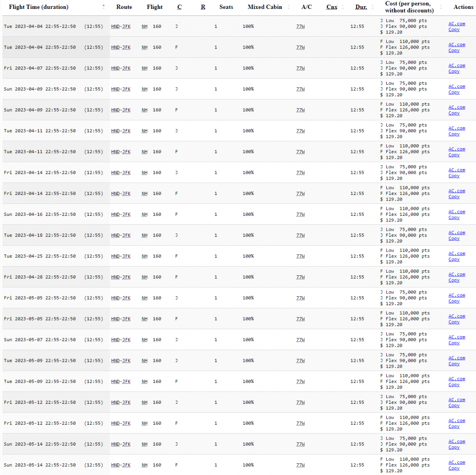This screenshot has height=475, width=476.
Task: Open AC.com link for Fri 2023-04-14 J fare
Action: tap(456, 170)
